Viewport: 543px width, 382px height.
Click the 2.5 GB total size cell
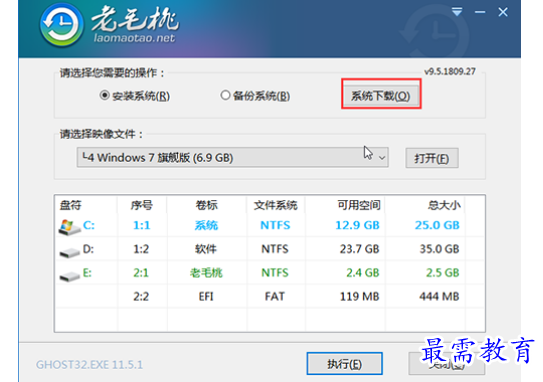tap(443, 273)
